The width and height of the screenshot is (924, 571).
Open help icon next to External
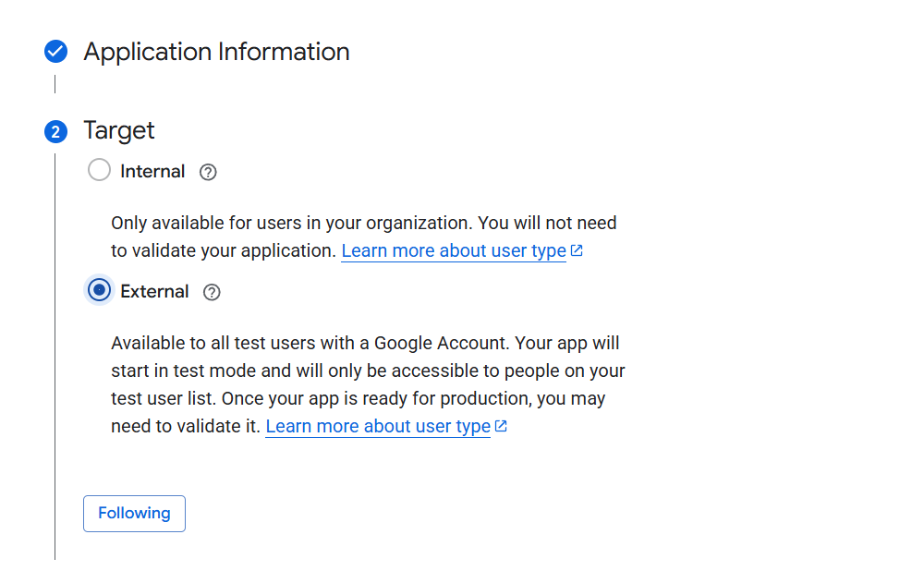[212, 292]
